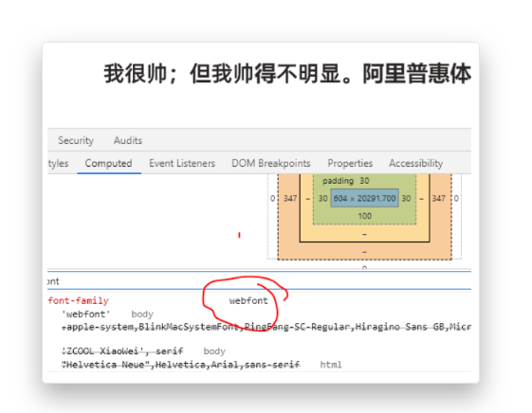Click the body link next to 'webfont'
The width and height of the screenshot is (532, 413).
click(142, 314)
